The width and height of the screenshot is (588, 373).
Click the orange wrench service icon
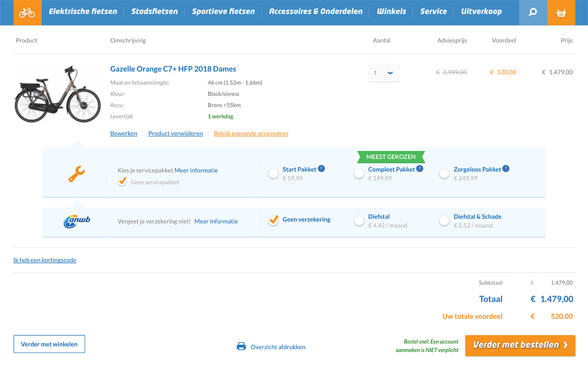(x=76, y=174)
